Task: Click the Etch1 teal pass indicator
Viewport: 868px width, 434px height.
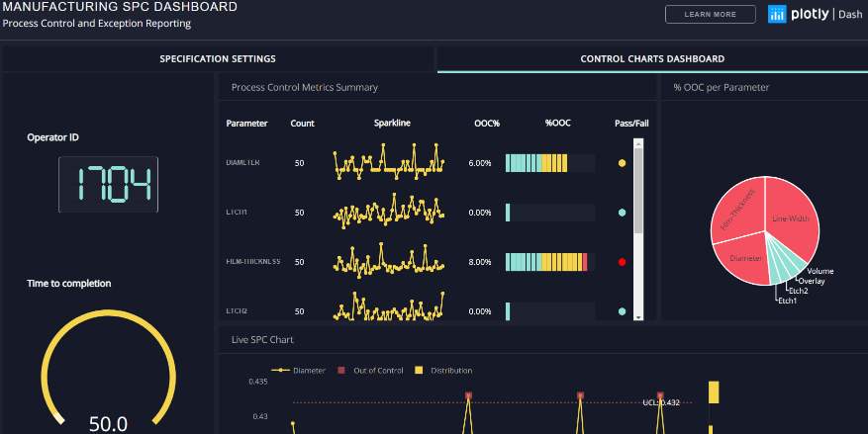Action: click(622, 213)
